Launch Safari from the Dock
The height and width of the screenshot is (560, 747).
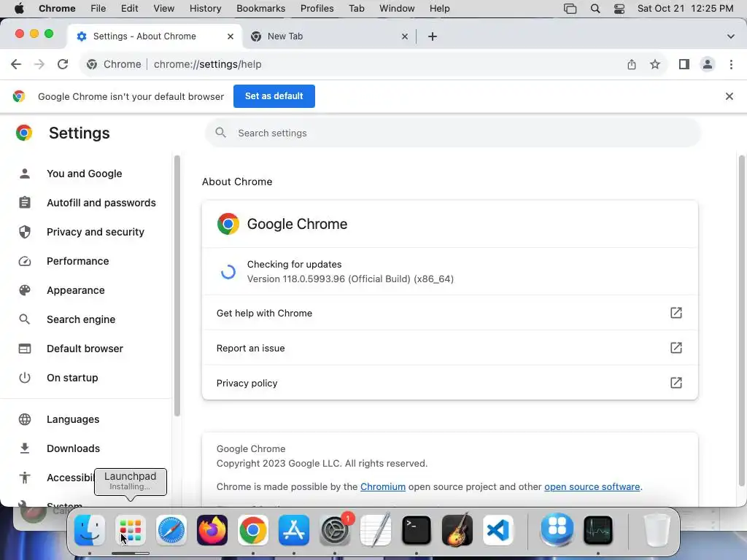tap(171, 530)
